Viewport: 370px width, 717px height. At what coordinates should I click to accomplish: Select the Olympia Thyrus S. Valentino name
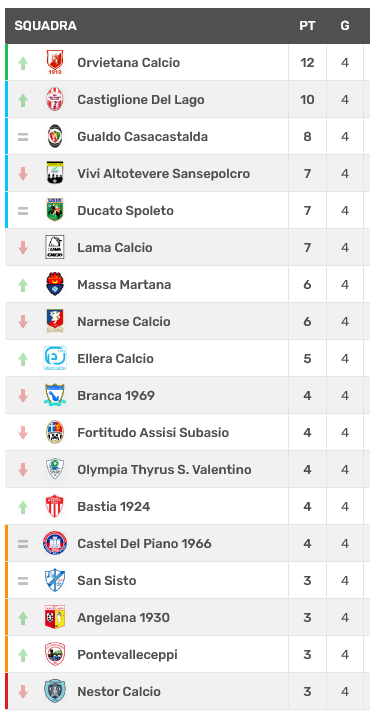(164, 470)
